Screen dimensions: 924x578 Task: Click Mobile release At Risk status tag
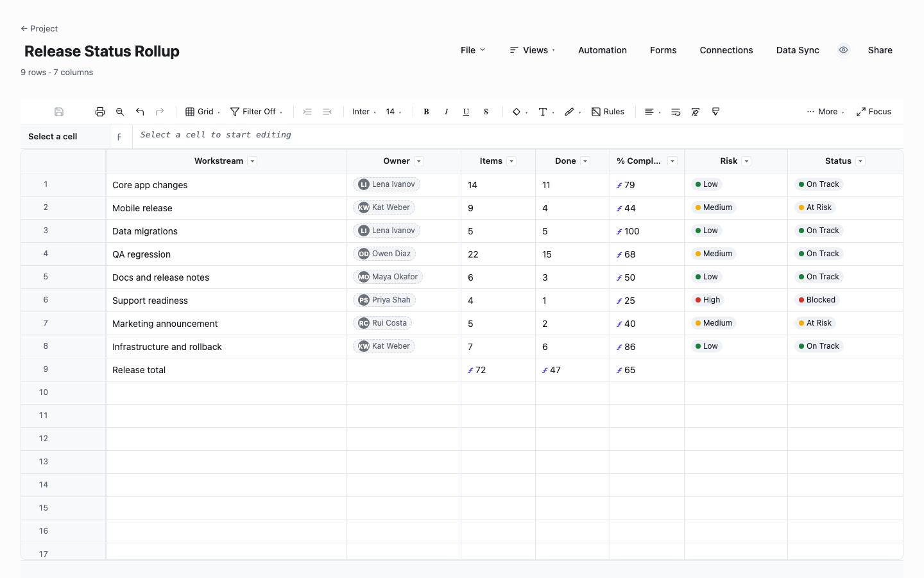coord(815,207)
